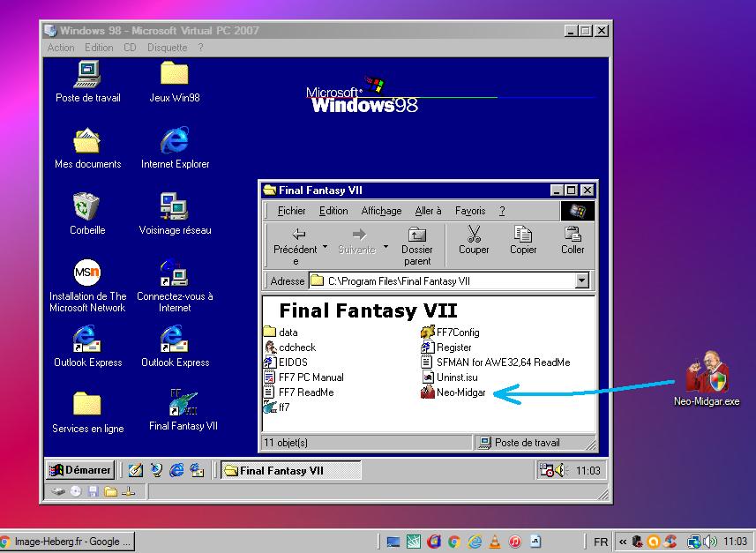Click the Show Desktop quick launch icon
The height and width of the screenshot is (553, 756).
coord(136,470)
